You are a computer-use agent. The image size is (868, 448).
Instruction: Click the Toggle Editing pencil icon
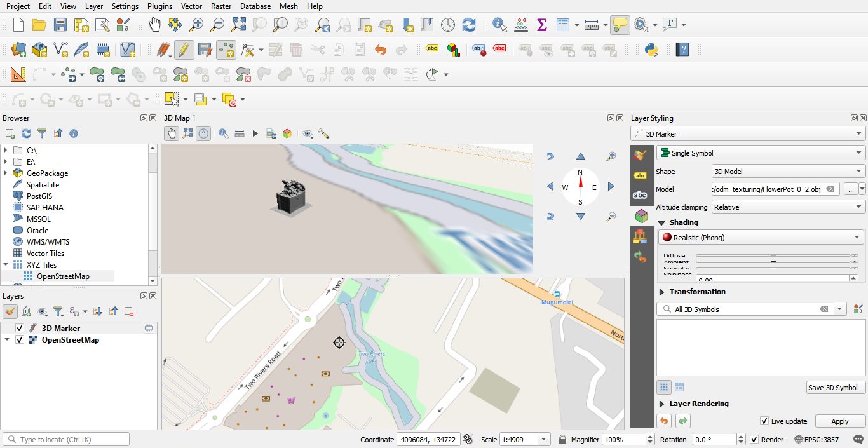[184, 50]
